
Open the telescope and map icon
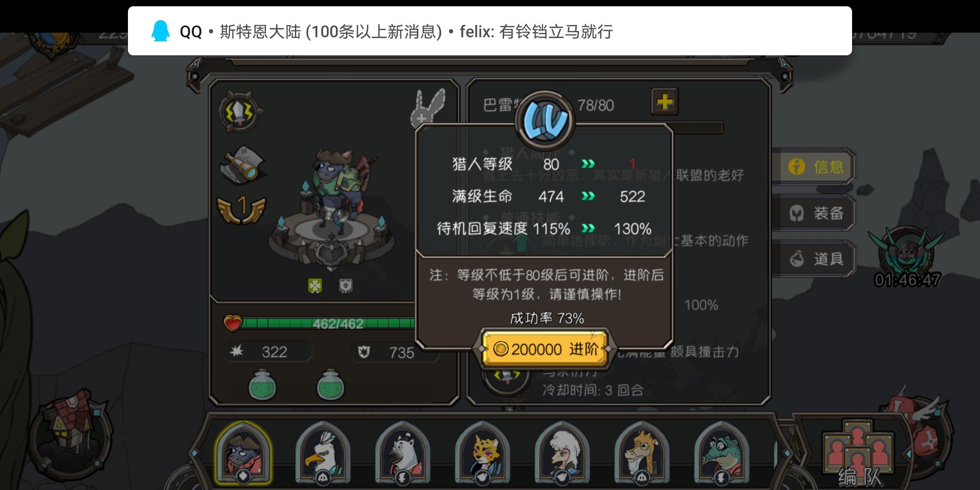(242, 165)
